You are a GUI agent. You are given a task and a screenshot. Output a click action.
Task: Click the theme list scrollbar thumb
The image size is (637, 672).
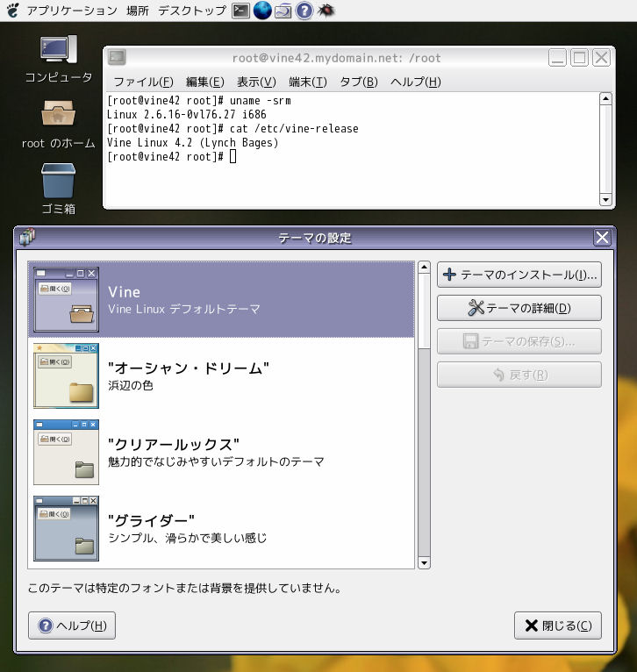(424, 311)
